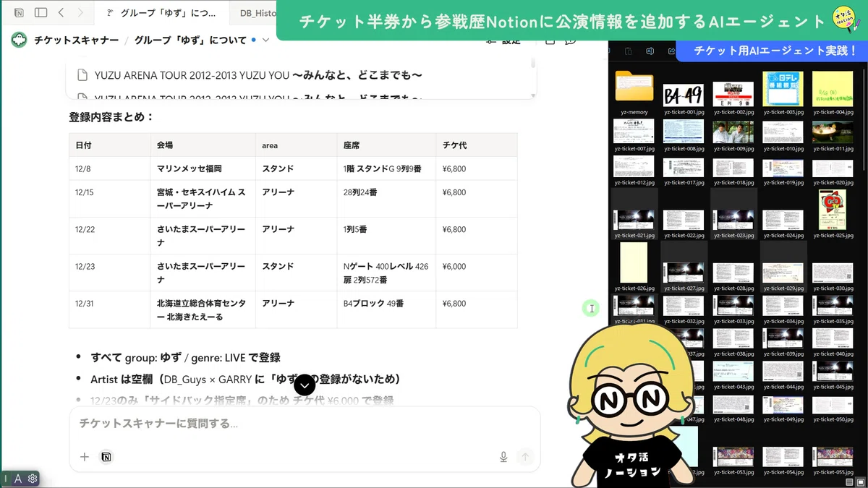Expand the chevron beside グループ「ゆず」について
Screen dimensions: 868x488
[265, 40]
